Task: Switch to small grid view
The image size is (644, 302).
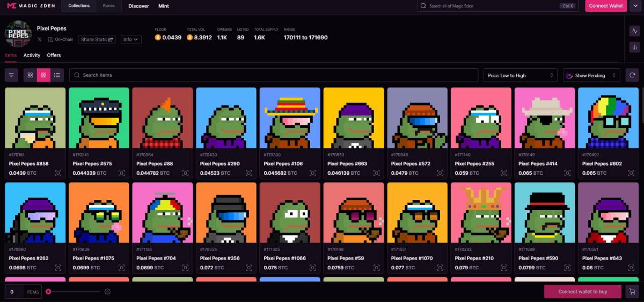Action: [x=43, y=75]
